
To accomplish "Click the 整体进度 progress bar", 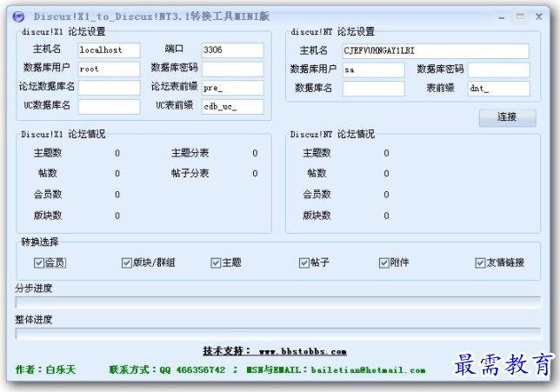I will [278, 334].
